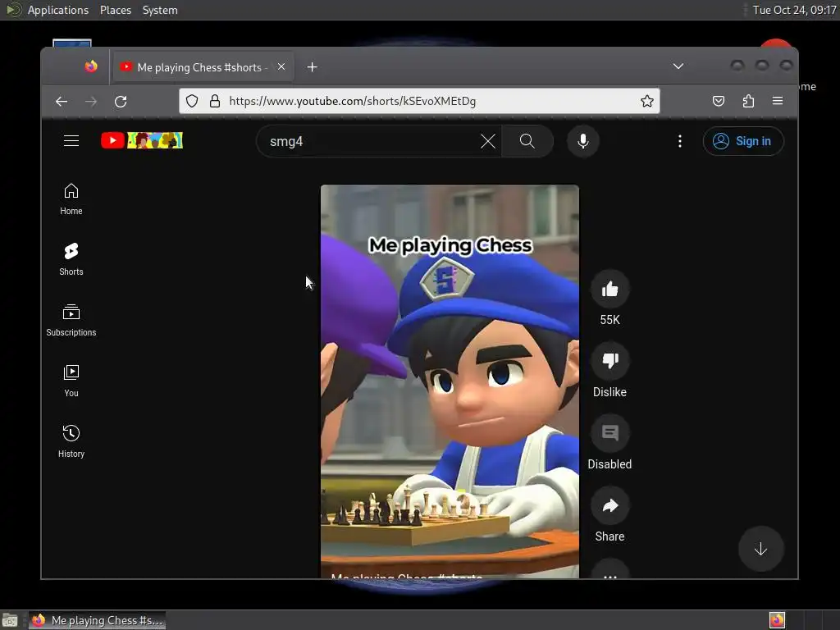This screenshot has height=630, width=840.
Task: Go to next short with down arrow
Action: (760, 549)
